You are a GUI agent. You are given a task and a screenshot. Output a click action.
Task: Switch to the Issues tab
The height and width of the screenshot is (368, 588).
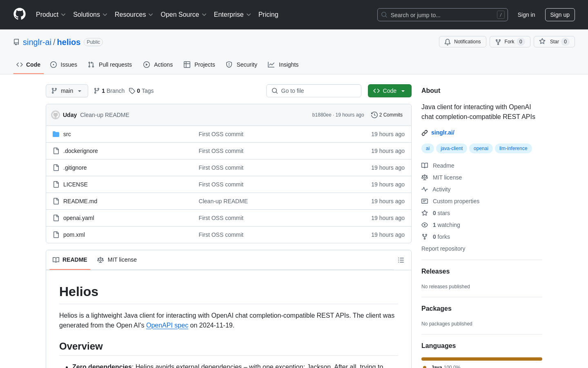point(64,65)
